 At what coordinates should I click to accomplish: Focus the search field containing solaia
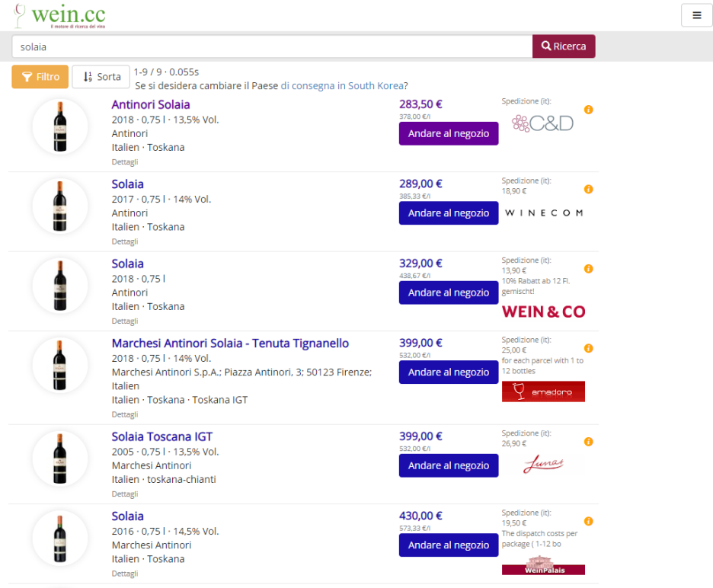click(272, 46)
